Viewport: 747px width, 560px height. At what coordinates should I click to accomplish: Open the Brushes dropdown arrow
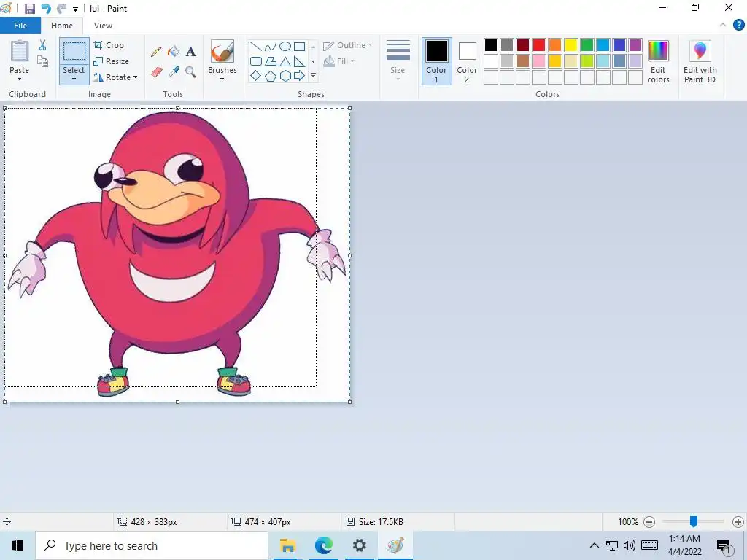(222, 79)
